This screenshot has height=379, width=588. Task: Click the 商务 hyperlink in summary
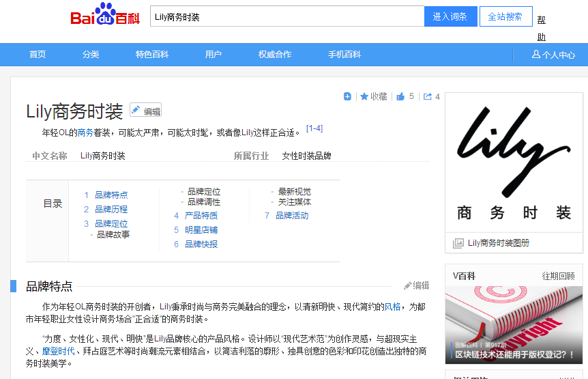pyautogui.click(x=85, y=132)
